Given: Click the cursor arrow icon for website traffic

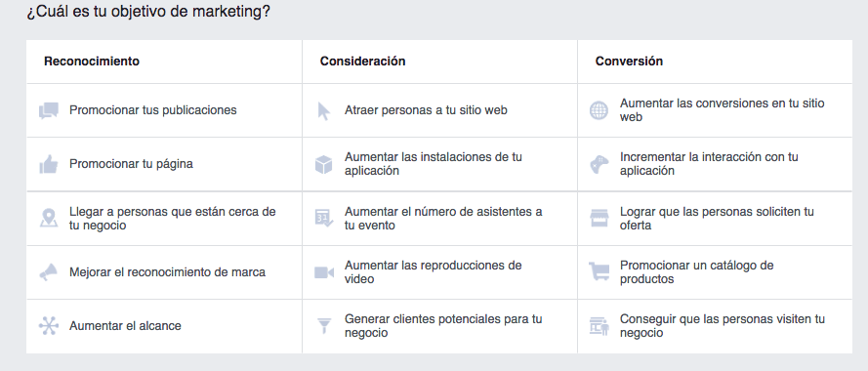Looking at the screenshot, I should pos(323,110).
